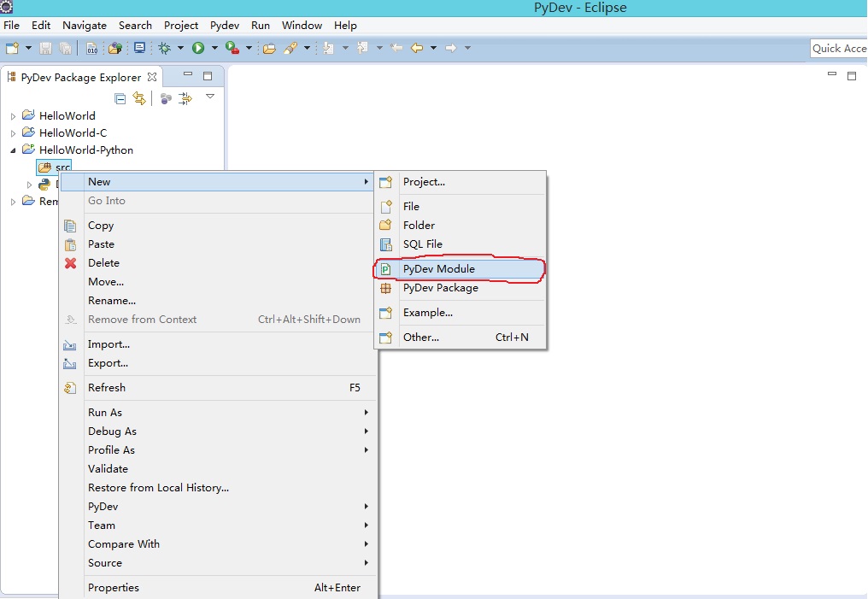Maximize the Package Explorer view
The image size is (868, 599).
(208, 76)
